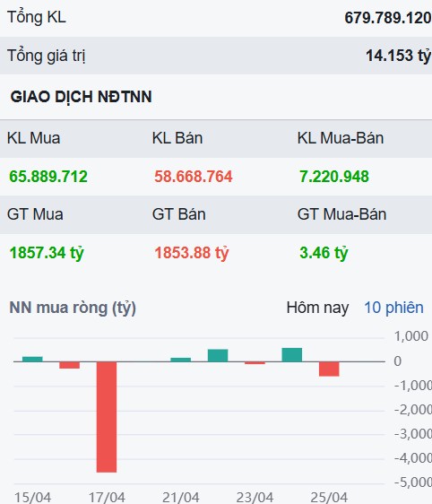Screen dimensions: 432x504
Task: Click the 25/04 date axis label
Action: click(329, 497)
